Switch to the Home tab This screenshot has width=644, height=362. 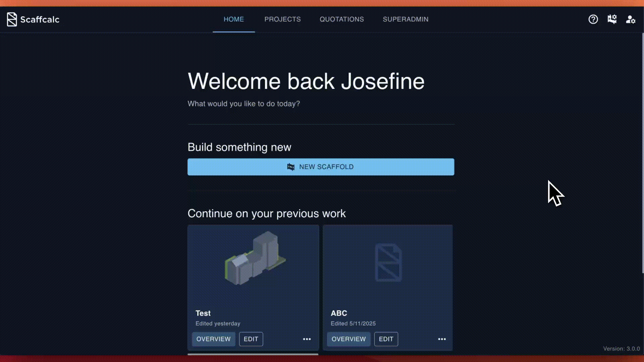[233, 19]
